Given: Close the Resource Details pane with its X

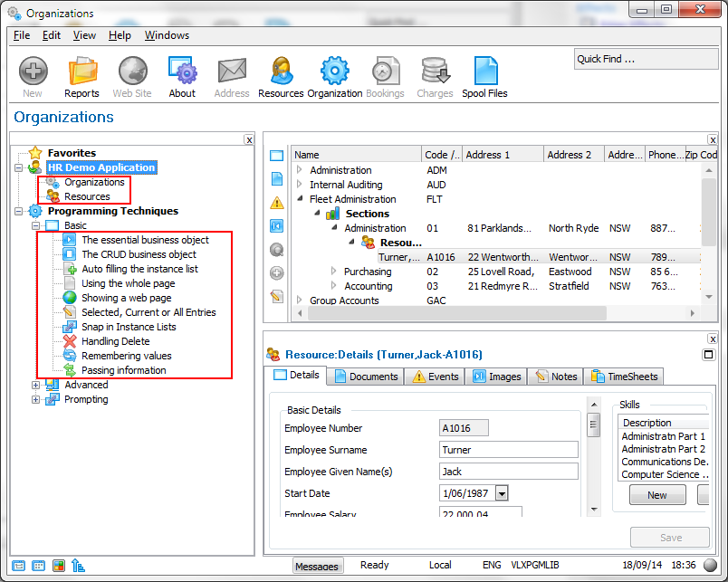Looking at the screenshot, I should coord(713,339).
